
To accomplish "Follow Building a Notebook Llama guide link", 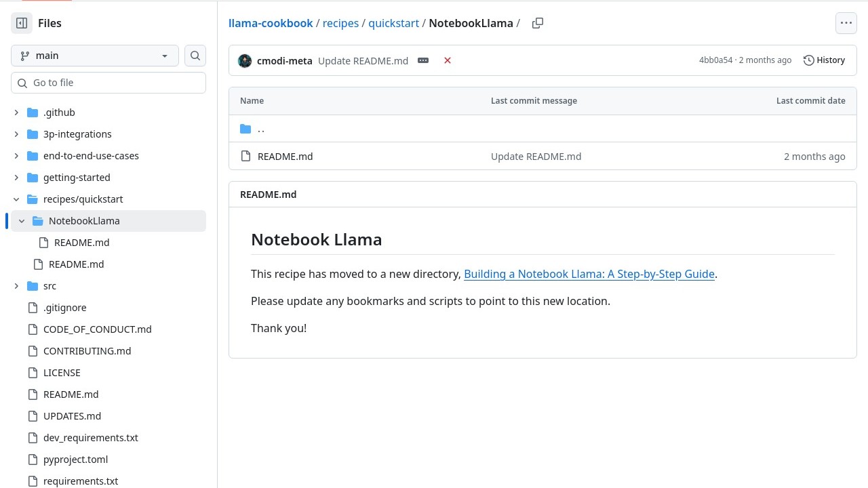I will [589, 274].
